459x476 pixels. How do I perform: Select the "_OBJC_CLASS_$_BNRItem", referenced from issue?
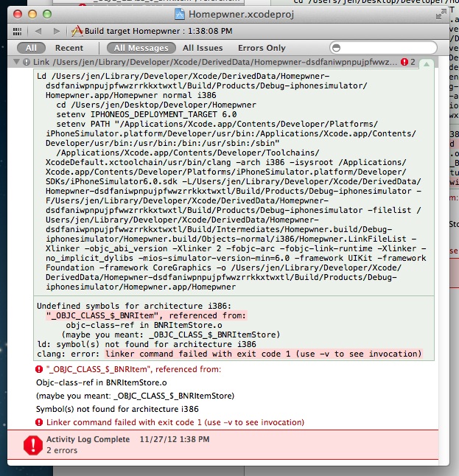pyautogui.click(x=133, y=369)
